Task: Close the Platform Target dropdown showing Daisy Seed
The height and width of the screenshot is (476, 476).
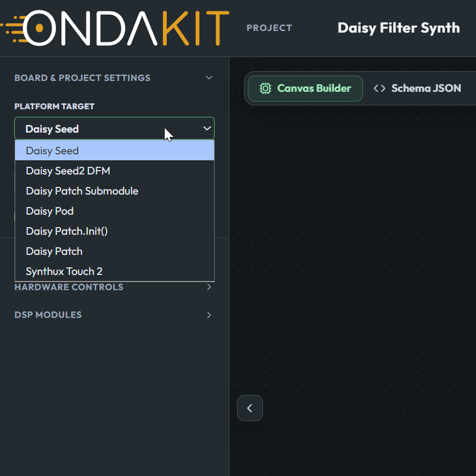Action: point(114,128)
